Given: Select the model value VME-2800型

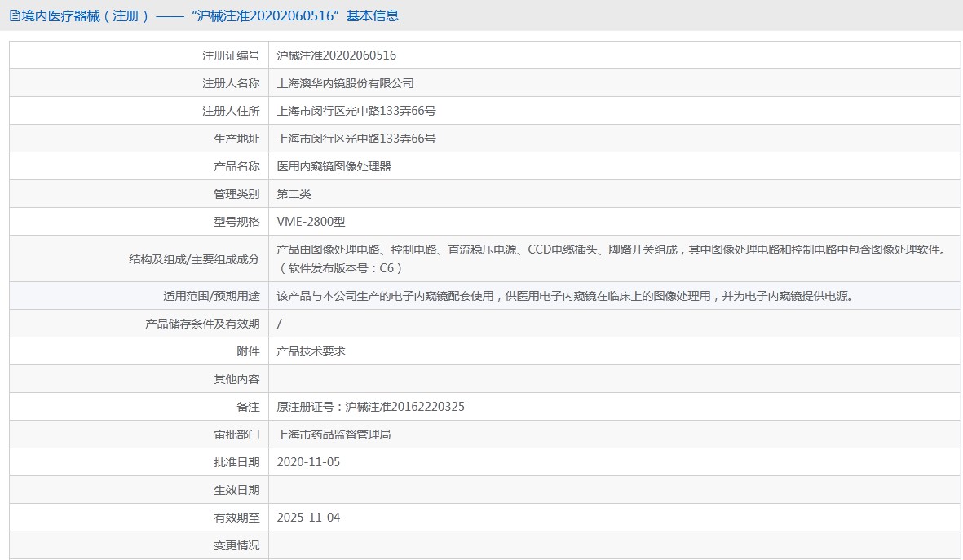Looking at the screenshot, I should tap(311, 222).
